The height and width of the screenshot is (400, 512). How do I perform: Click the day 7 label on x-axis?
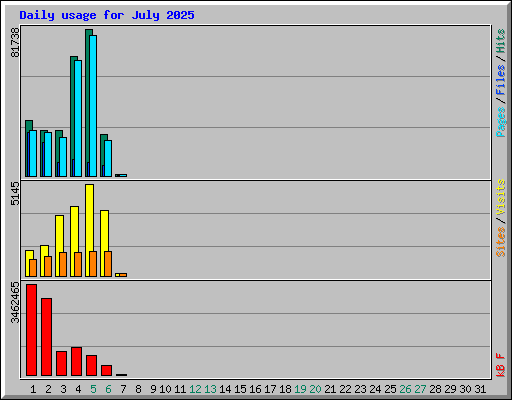coord(123,389)
